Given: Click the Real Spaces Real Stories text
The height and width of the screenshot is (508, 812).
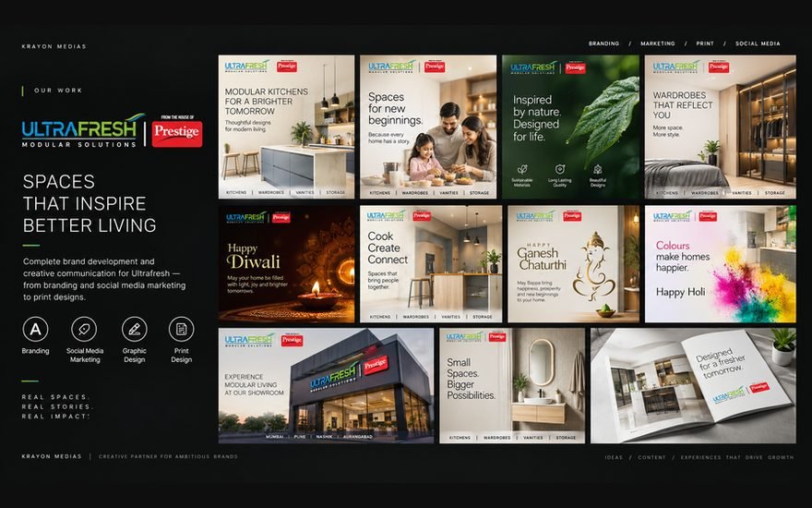Looking at the screenshot, I should coord(56,406).
